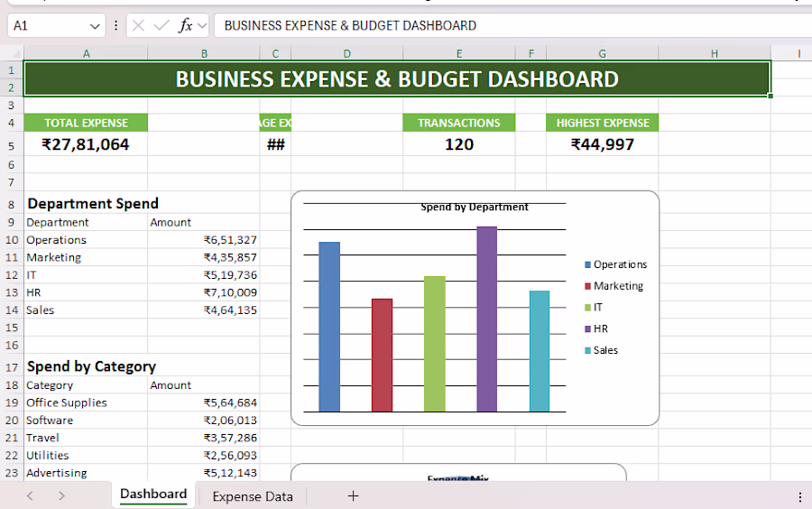Select the ₹27,81,064 total value
The image size is (812, 509).
click(86, 144)
